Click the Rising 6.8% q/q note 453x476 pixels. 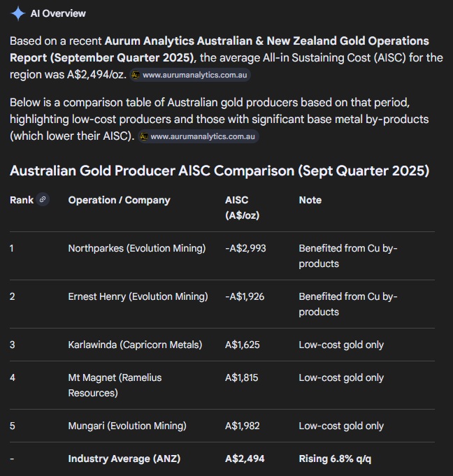tap(335, 459)
